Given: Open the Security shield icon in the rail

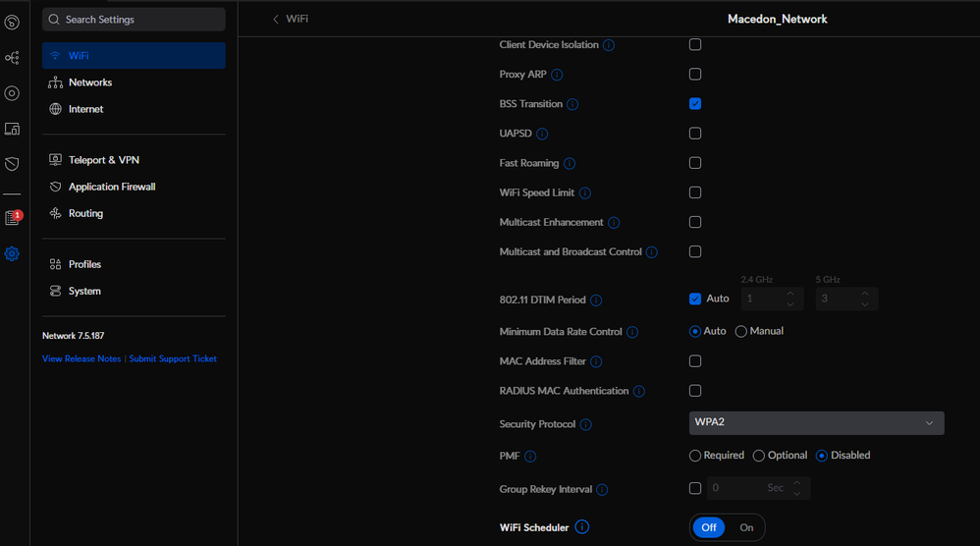Looking at the screenshot, I should click(12, 164).
